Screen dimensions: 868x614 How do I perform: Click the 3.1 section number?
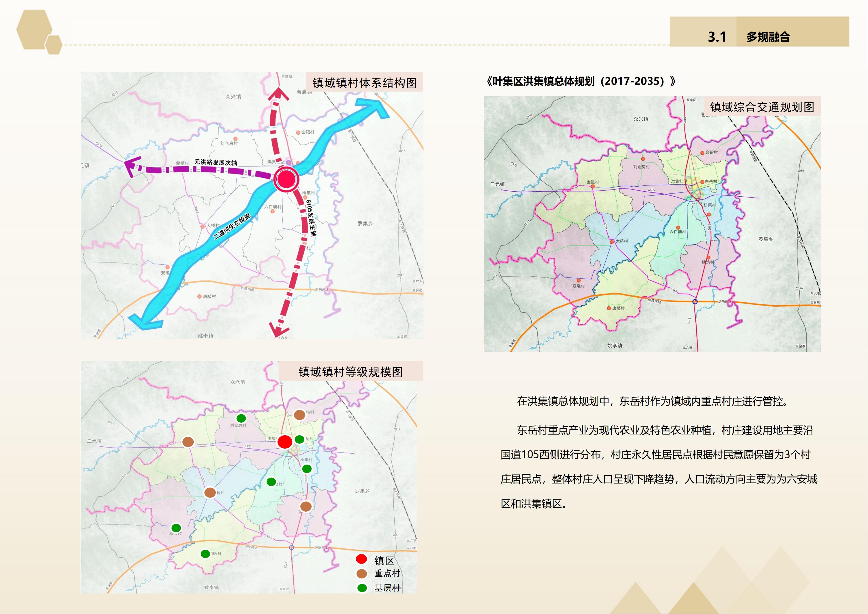click(717, 37)
